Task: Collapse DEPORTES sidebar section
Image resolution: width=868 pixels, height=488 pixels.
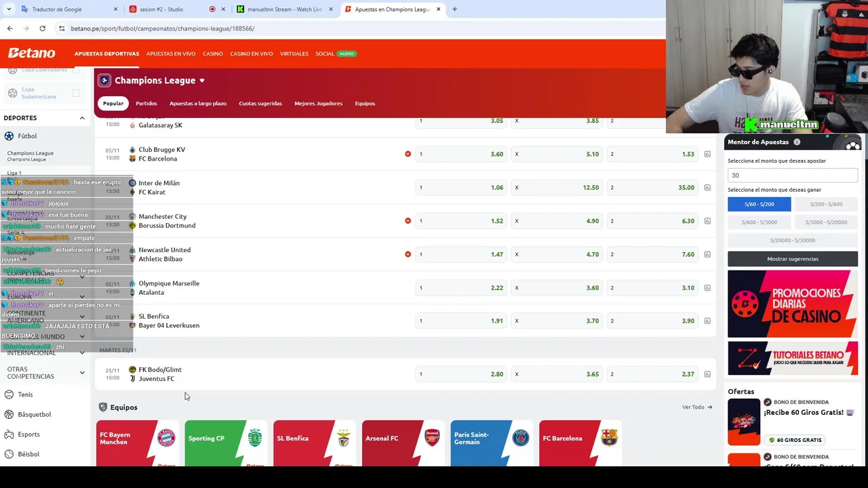Action: (x=82, y=119)
